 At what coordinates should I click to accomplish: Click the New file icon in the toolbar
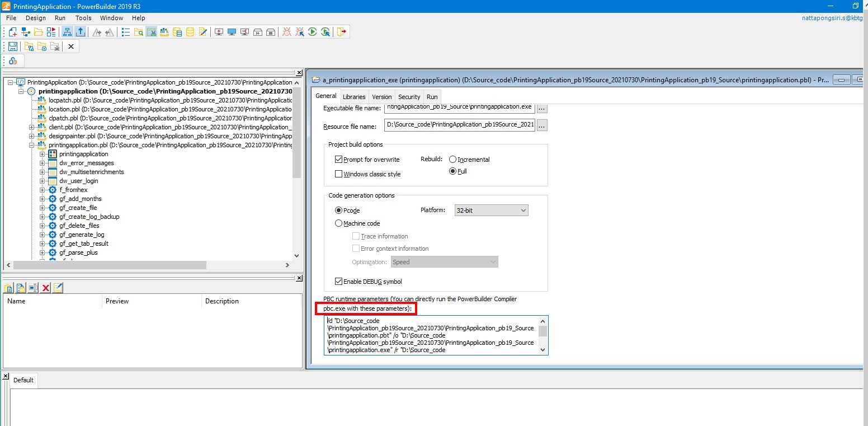(12, 32)
